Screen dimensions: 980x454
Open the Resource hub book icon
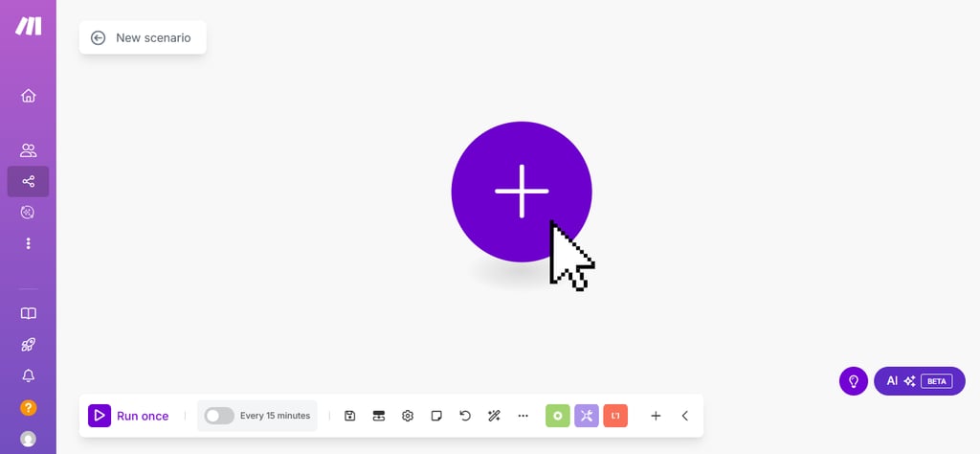click(x=28, y=314)
